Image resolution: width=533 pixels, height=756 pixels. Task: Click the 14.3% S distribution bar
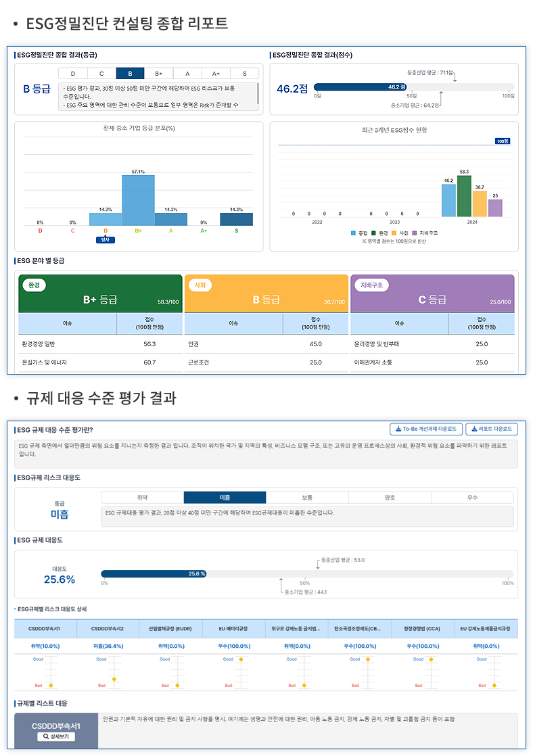(x=236, y=219)
